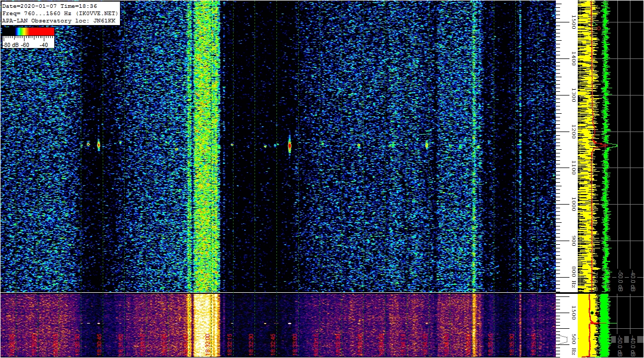Click the 18:30:45 time label
Image resolution: width=644 pixels, height=358 pixels.
(100, 345)
